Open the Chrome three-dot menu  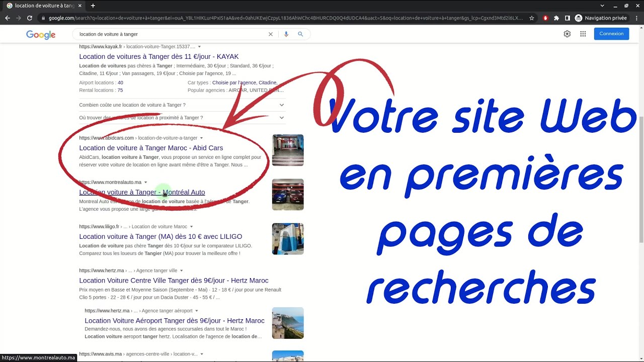636,18
